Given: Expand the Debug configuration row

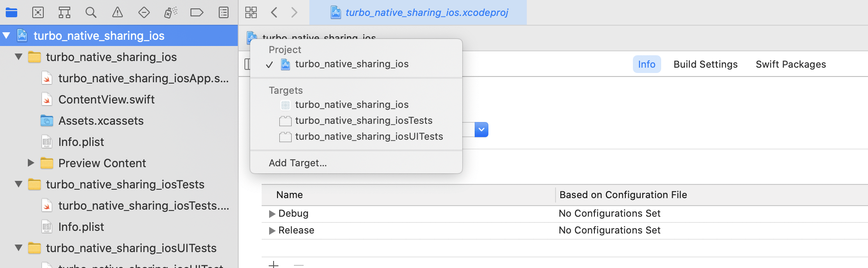Looking at the screenshot, I should coord(272,214).
